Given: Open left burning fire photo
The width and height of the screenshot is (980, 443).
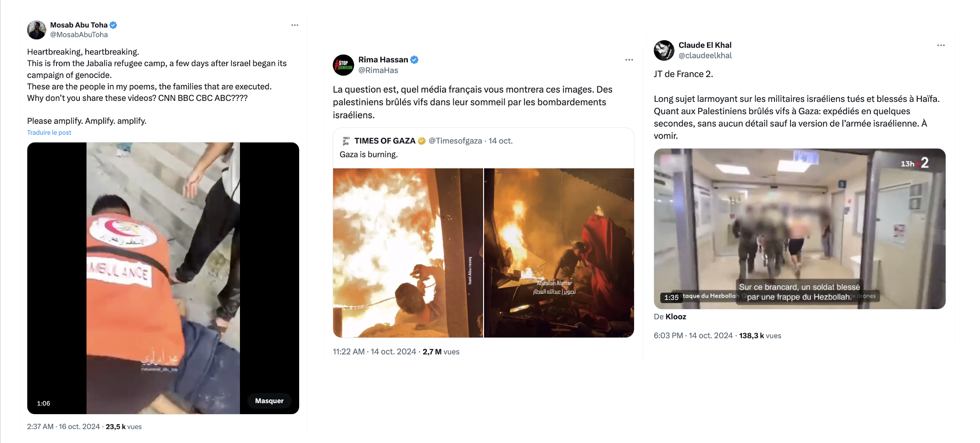Looking at the screenshot, I should 407,253.
